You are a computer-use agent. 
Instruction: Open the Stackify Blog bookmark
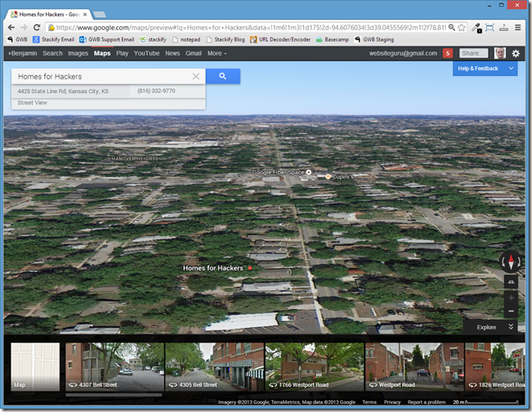226,39
